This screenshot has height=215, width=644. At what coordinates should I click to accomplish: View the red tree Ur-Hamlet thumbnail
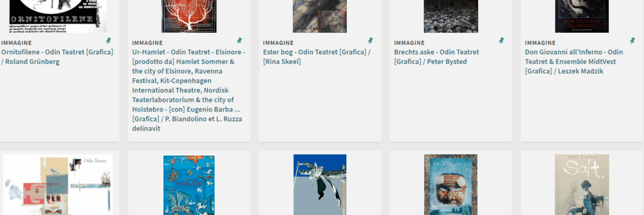pyautogui.click(x=189, y=16)
